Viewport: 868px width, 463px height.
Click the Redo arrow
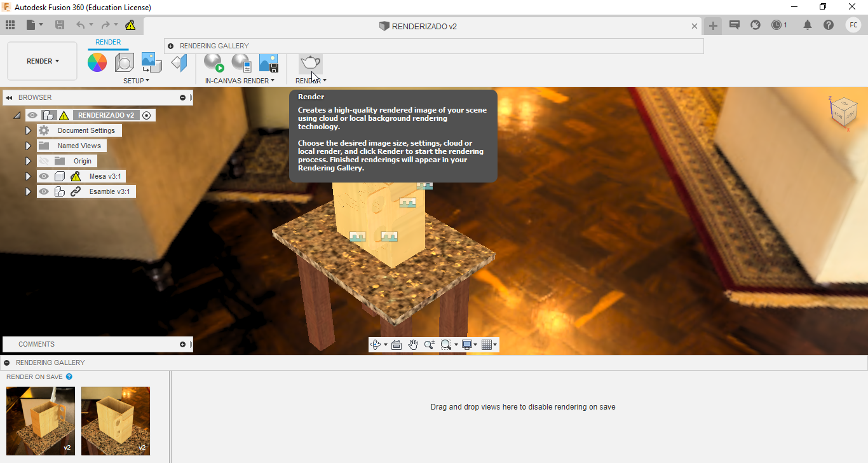(105, 25)
